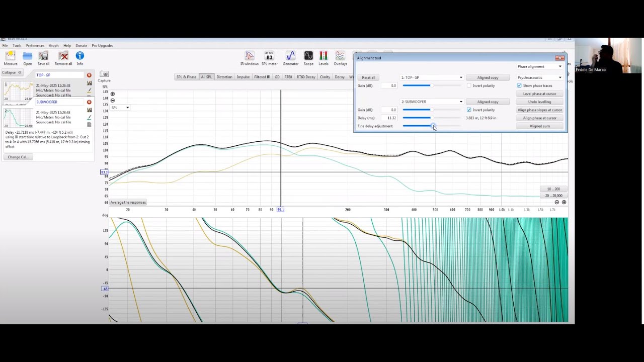Adjust the TOP- GP gain slider

click(432, 85)
